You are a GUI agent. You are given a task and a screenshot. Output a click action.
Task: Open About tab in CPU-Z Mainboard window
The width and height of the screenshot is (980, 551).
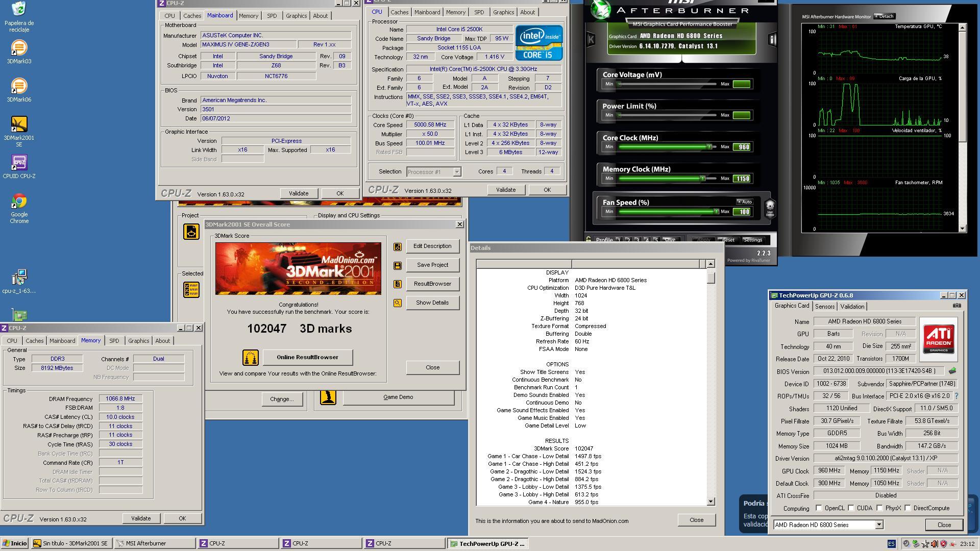coord(320,16)
